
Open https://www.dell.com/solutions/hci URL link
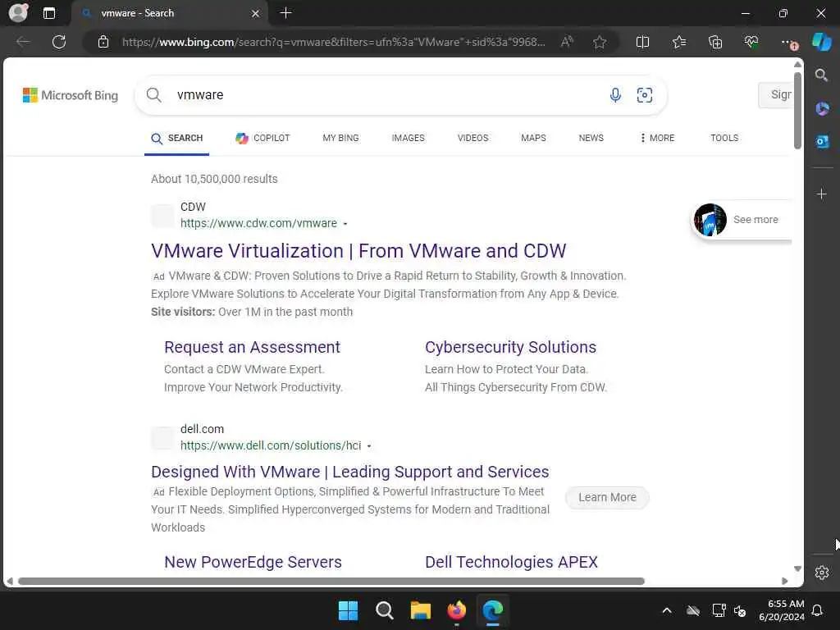pyautogui.click(x=271, y=445)
